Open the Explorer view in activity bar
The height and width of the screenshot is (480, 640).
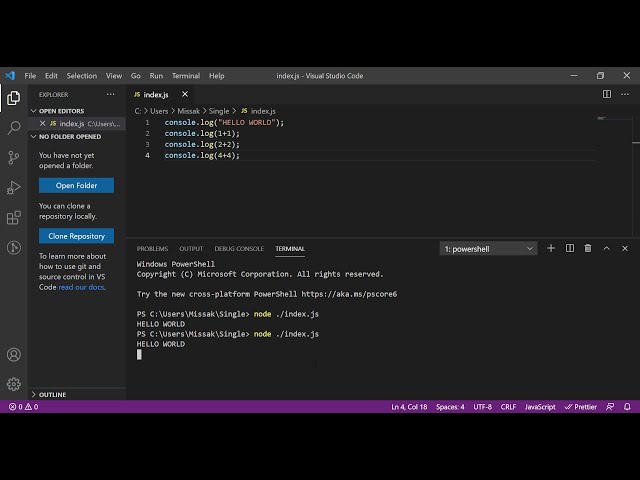tap(13, 98)
